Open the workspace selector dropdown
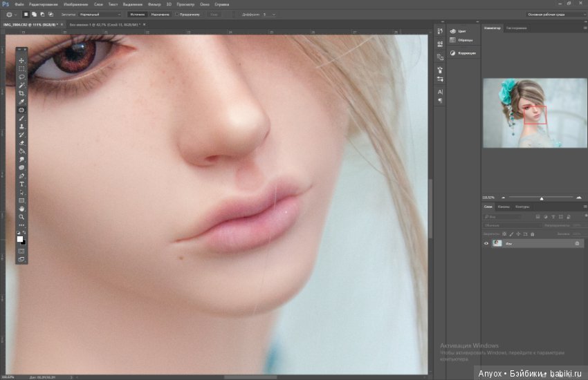 pos(555,15)
